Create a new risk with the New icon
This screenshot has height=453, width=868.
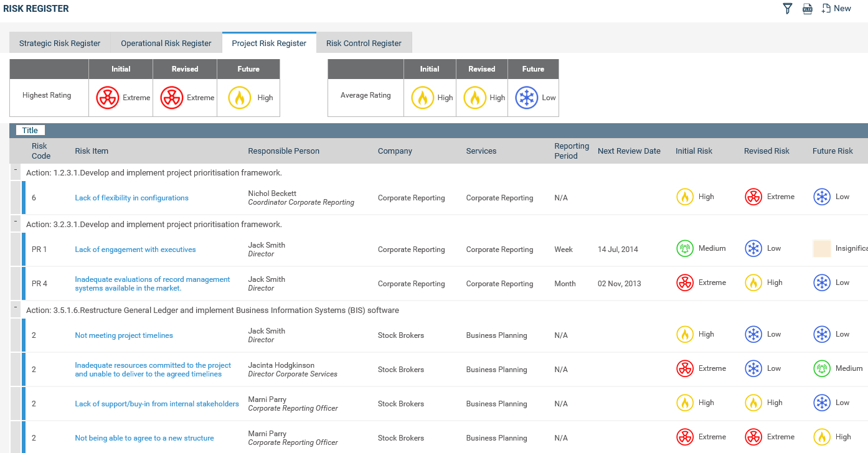[x=836, y=8]
